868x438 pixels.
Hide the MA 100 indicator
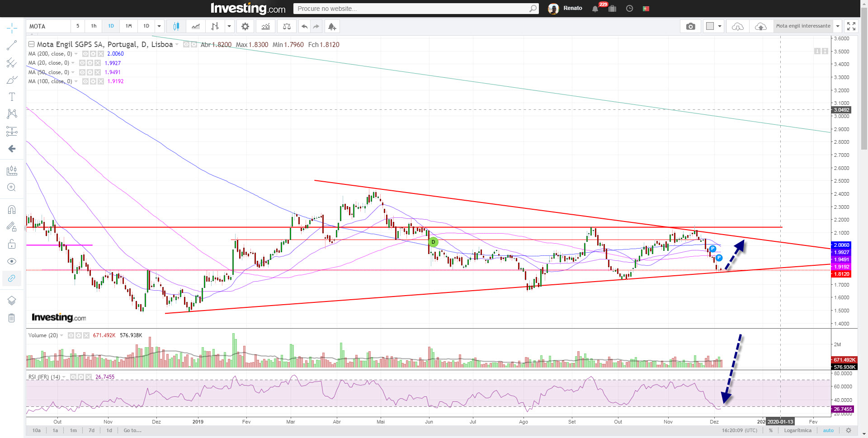(85, 81)
